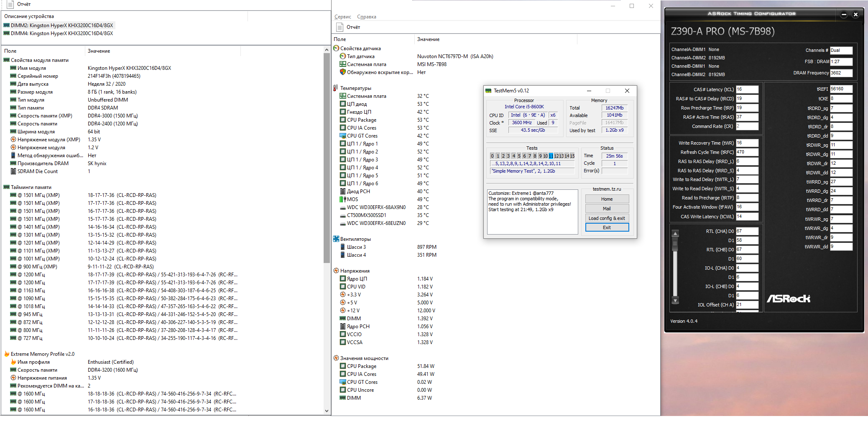
Task: Click the scroll-down arrow in ASRock Timing Configurator
Action: 675,300
